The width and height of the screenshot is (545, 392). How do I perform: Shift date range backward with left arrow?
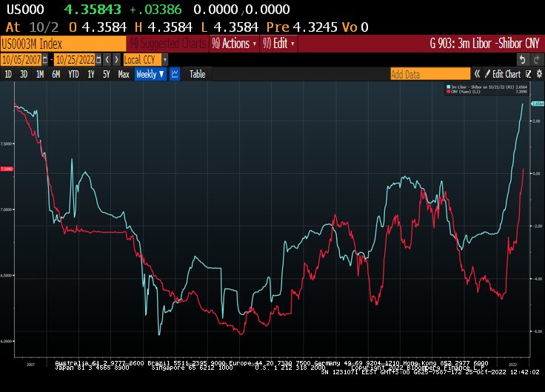[x=107, y=60]
